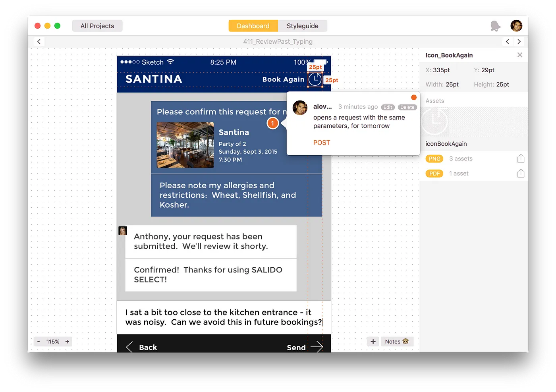Open notifications bell icon

[x=495, y=26]
